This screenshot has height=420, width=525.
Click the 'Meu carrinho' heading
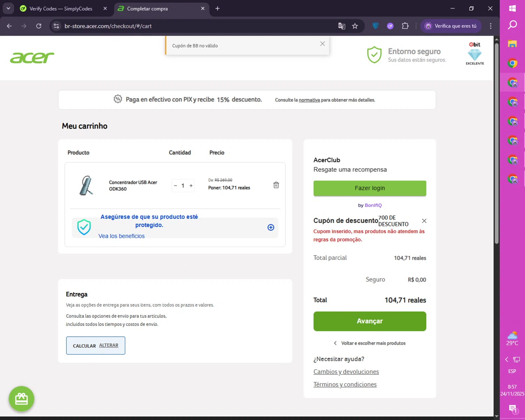(85, 126)
